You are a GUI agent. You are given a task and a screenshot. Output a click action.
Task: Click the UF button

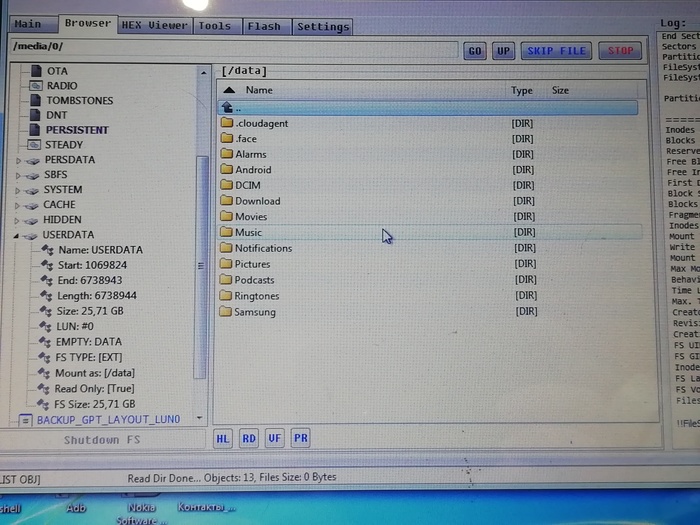pos(275,438)
